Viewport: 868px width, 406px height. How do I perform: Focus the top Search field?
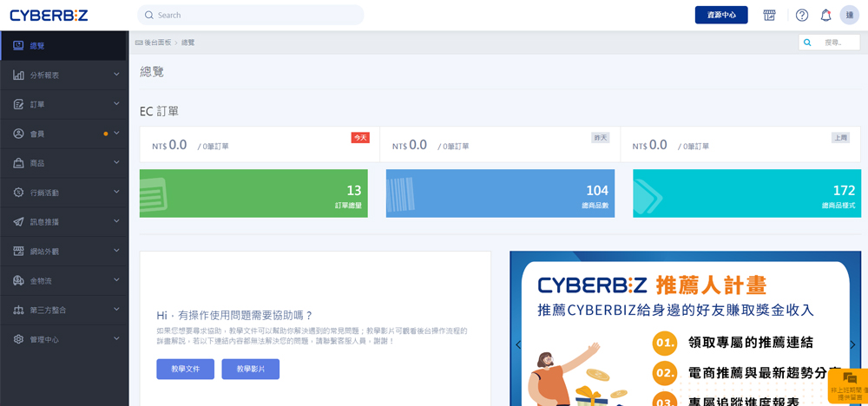click(x=251, y=15)
